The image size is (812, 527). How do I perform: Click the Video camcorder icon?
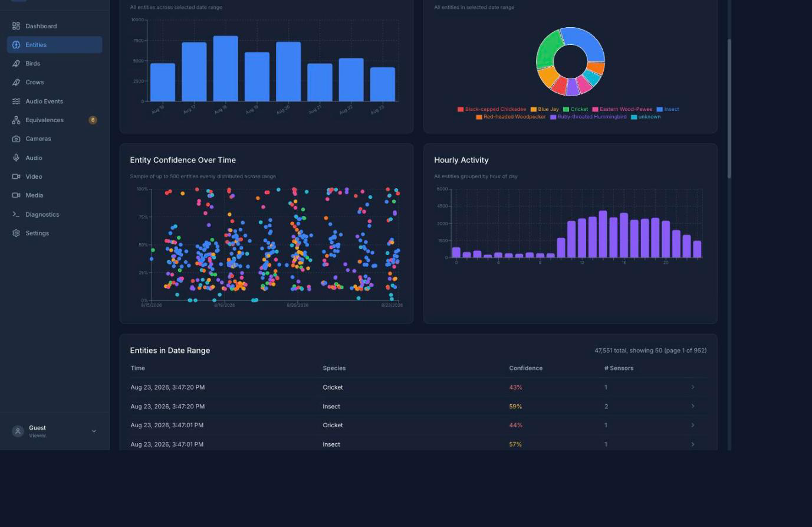[16, 176]
